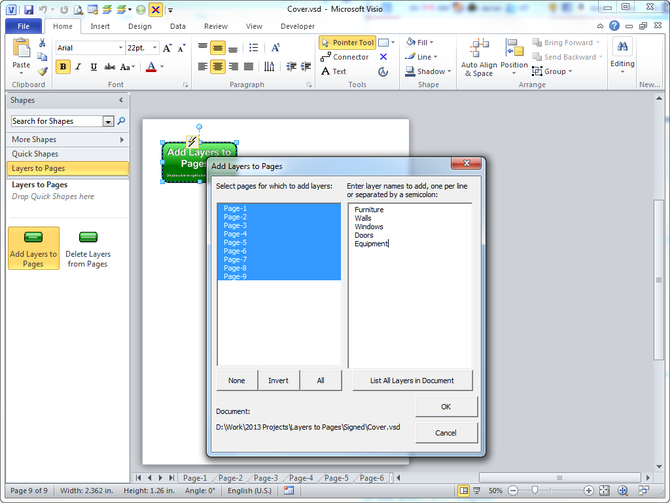Open the Rectangle shape tool dropdown
The width and height of the screenshot is (670, 503).
(x=393, y=43)
